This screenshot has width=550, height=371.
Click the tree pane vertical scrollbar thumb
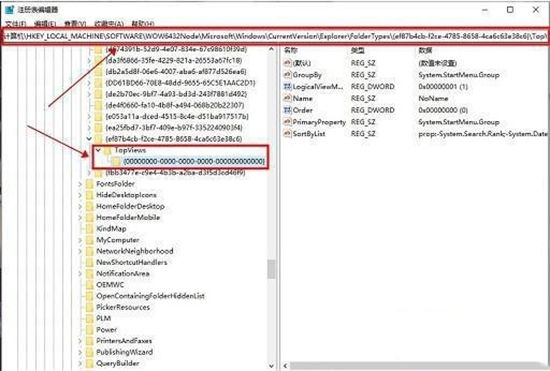pos(271,269)
